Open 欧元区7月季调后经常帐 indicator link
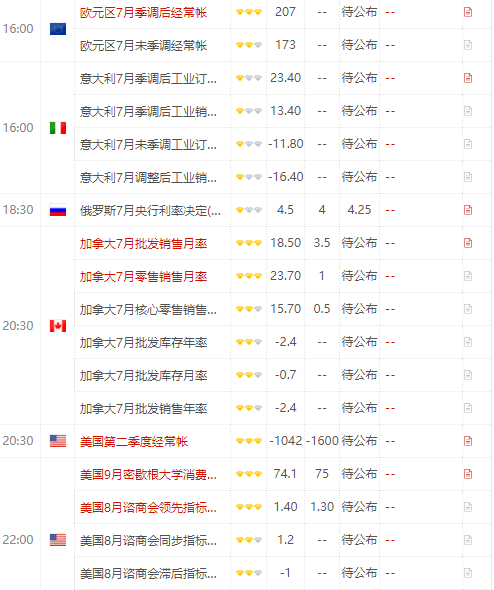494x590 pixels. coord(143,13)
